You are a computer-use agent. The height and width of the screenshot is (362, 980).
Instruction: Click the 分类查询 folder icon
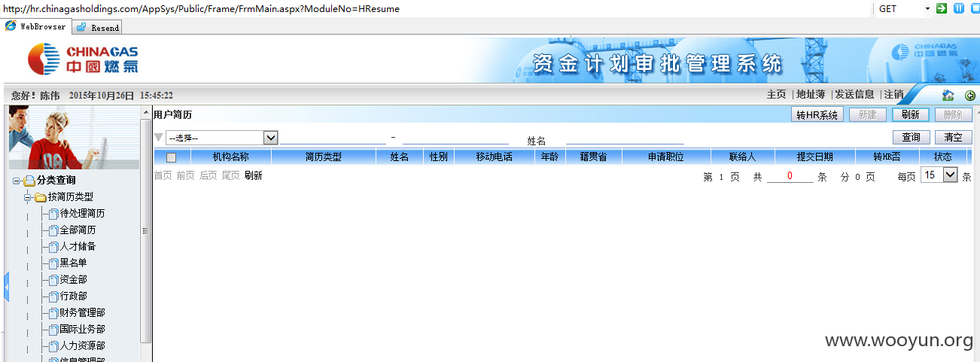tap(29, 181)
